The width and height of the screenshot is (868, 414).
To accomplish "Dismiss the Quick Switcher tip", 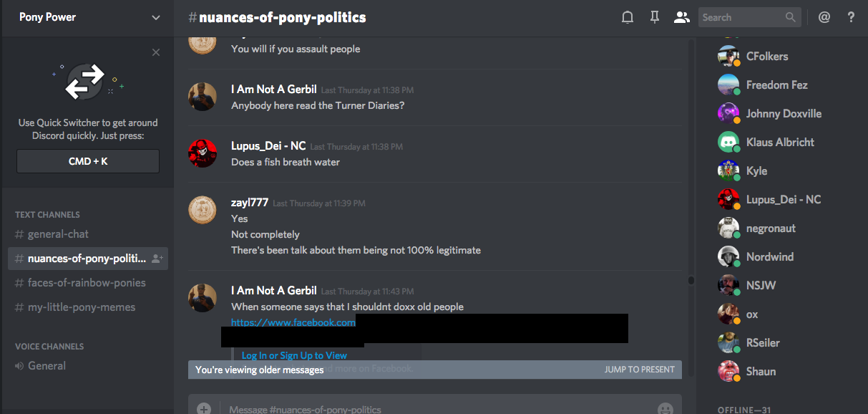I will tap(156, 52).
